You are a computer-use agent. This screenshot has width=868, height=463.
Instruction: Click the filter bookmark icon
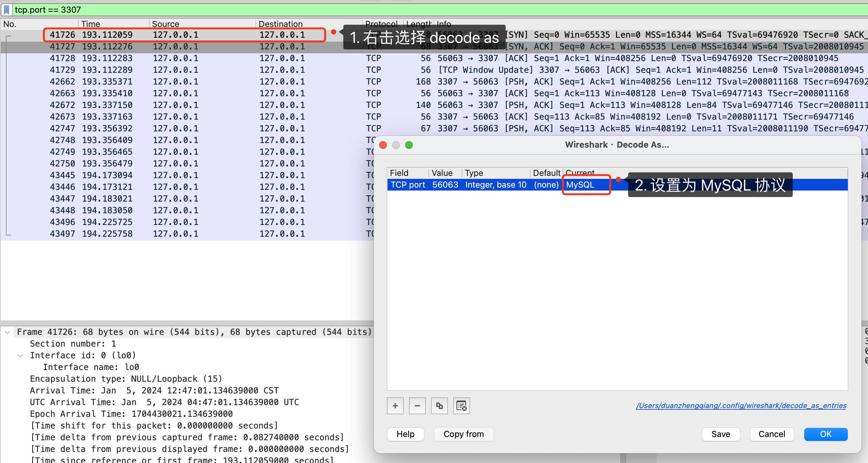click(7, 9)
